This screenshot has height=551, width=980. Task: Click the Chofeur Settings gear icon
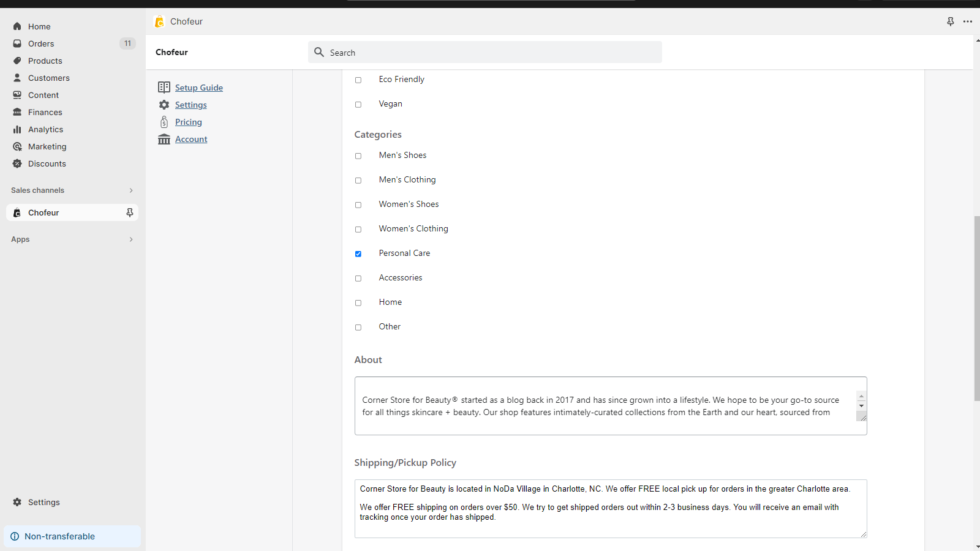(x=164, y=105)
